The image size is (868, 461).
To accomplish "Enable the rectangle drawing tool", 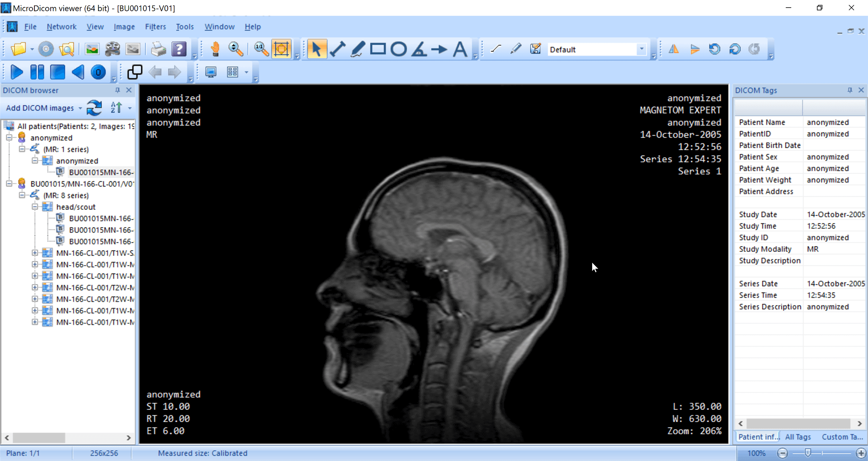I will tap(378, 49).
